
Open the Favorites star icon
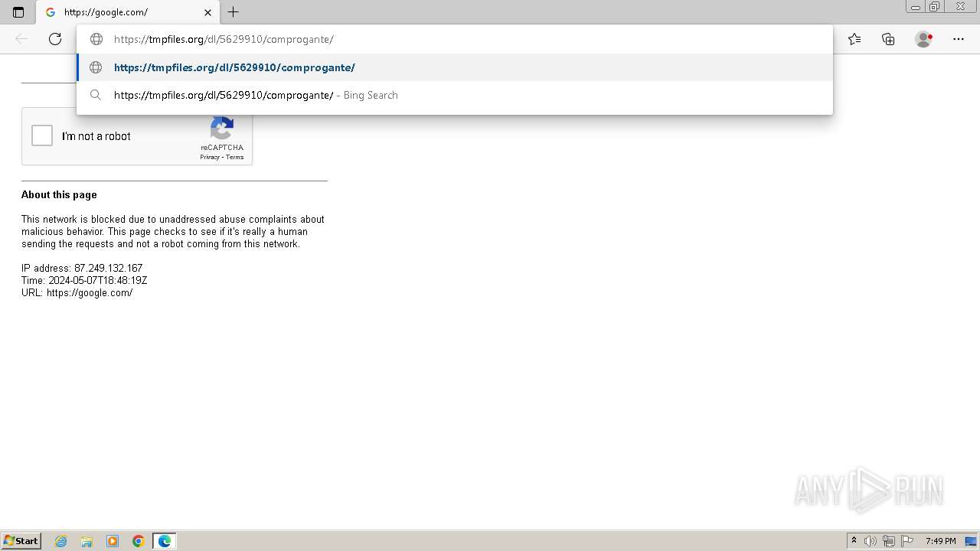pos(854,39)
